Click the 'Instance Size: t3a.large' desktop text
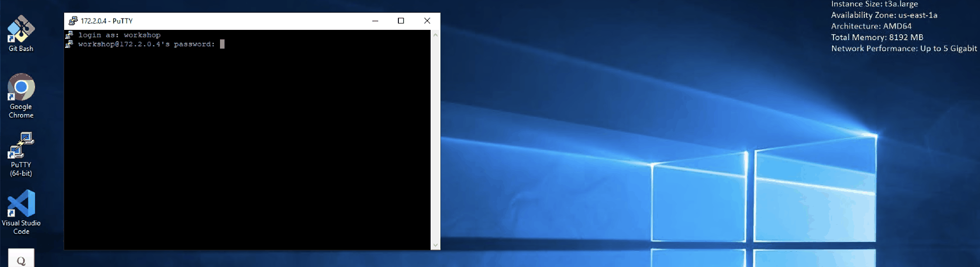The width and height of the screenshot is (980, 267). [x=875, y=4]
